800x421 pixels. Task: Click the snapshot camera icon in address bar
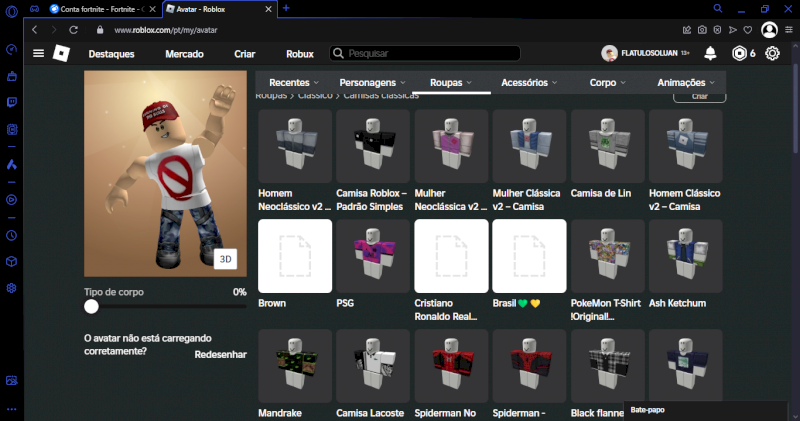point(703,30)
